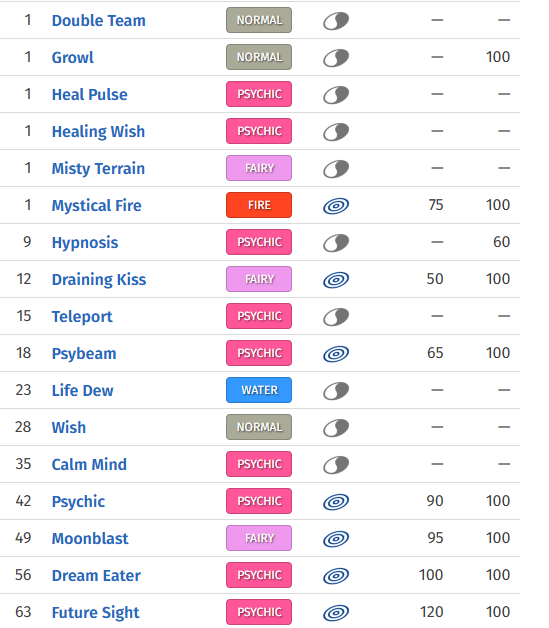Click the NORMAL type badge for Wish
The image size is (549, 628).
click(259, 427)
